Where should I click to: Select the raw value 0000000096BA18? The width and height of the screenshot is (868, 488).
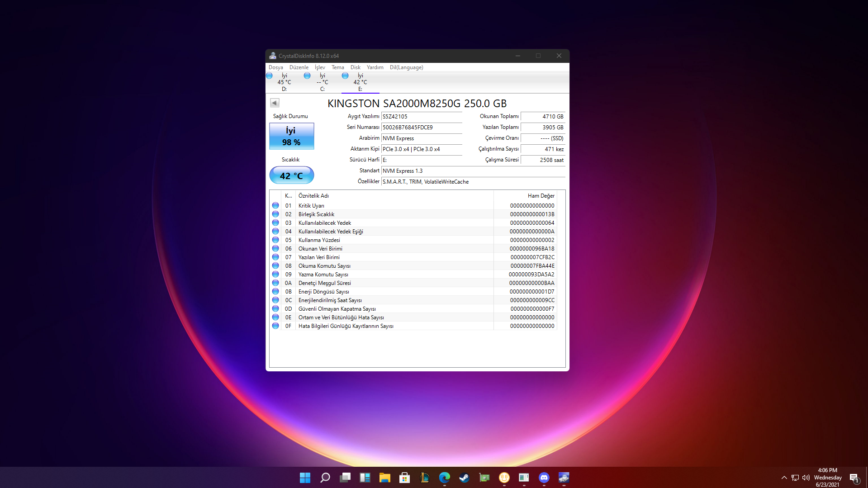tap(532, 249)
